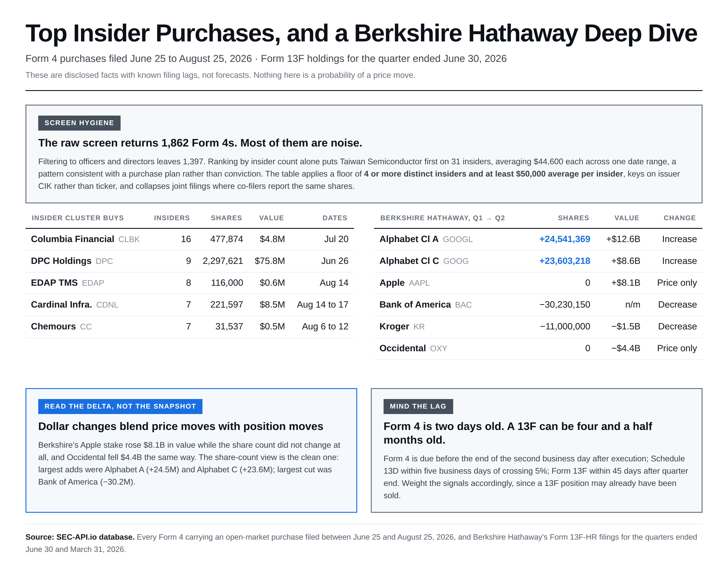Click the disclaimer line 'These are disclosed facts'

[x=220, y=75]
